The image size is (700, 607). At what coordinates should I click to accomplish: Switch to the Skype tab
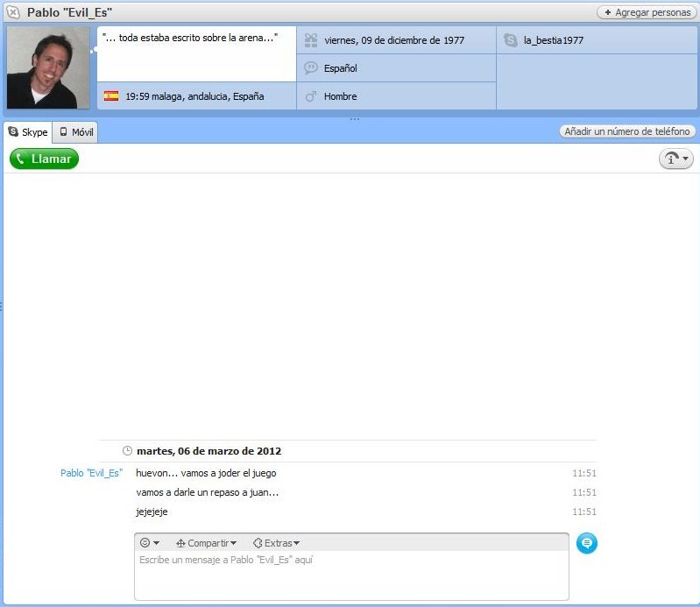tap(28, 132)
